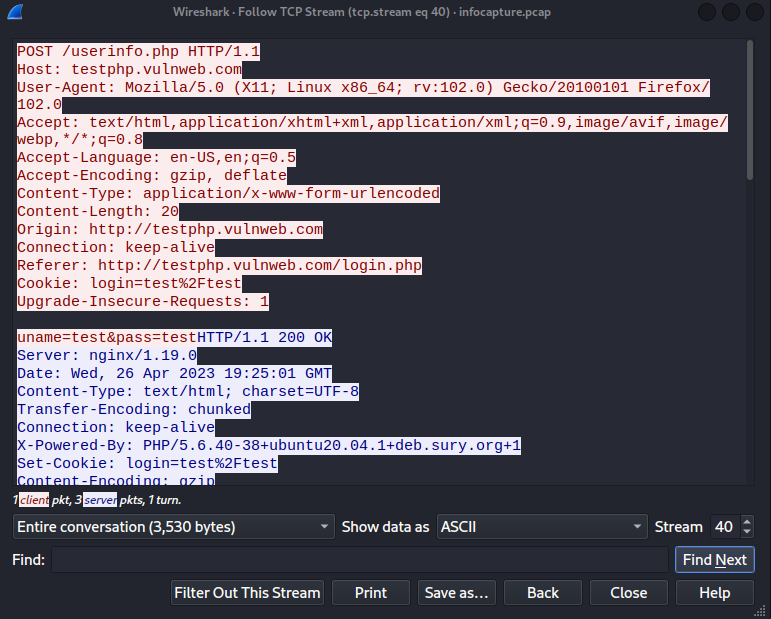771x619 pixels.
Task: Click the 'Host: testphp.vulnweb.com' line
Action: coord(129,69)
